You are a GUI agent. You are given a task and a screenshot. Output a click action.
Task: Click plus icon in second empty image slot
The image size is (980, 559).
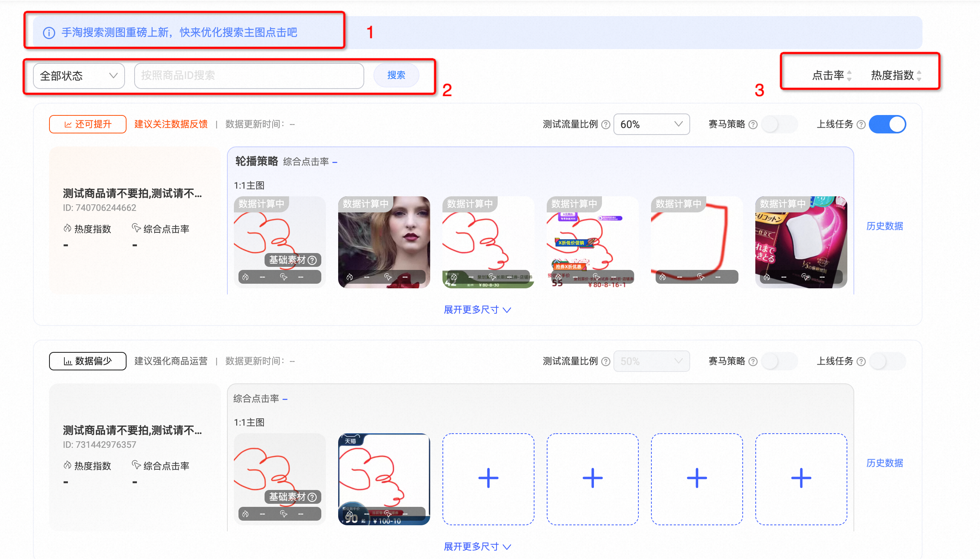click(593, 478)
